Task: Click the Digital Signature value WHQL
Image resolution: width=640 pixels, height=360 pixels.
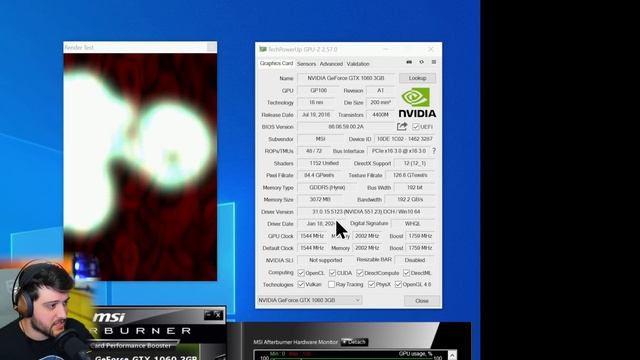Action: 413,224
